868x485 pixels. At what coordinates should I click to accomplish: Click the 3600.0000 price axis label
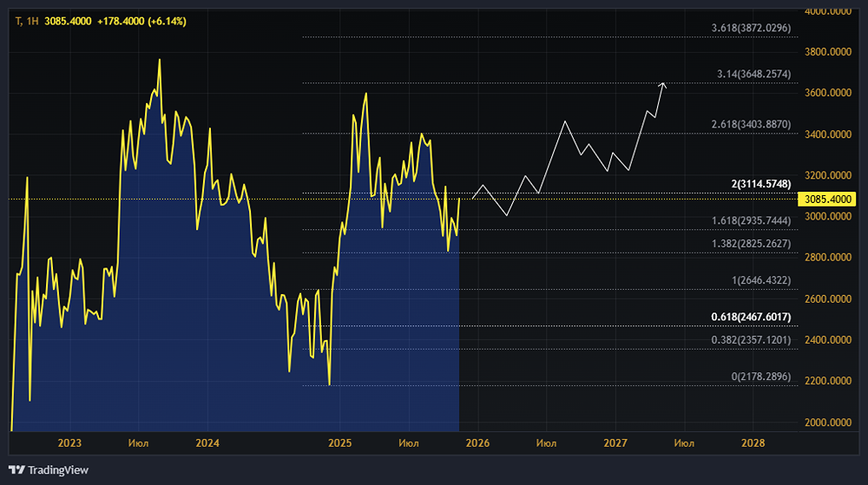point(827,93)
